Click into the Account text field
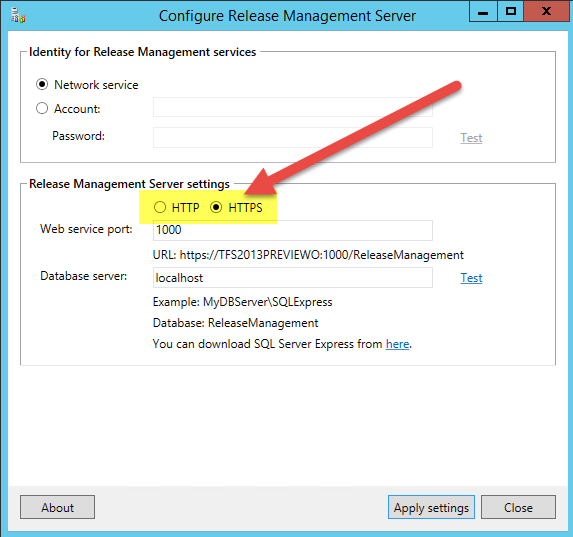The width and height of the screenshot is (573, 537). coord(293,107)
